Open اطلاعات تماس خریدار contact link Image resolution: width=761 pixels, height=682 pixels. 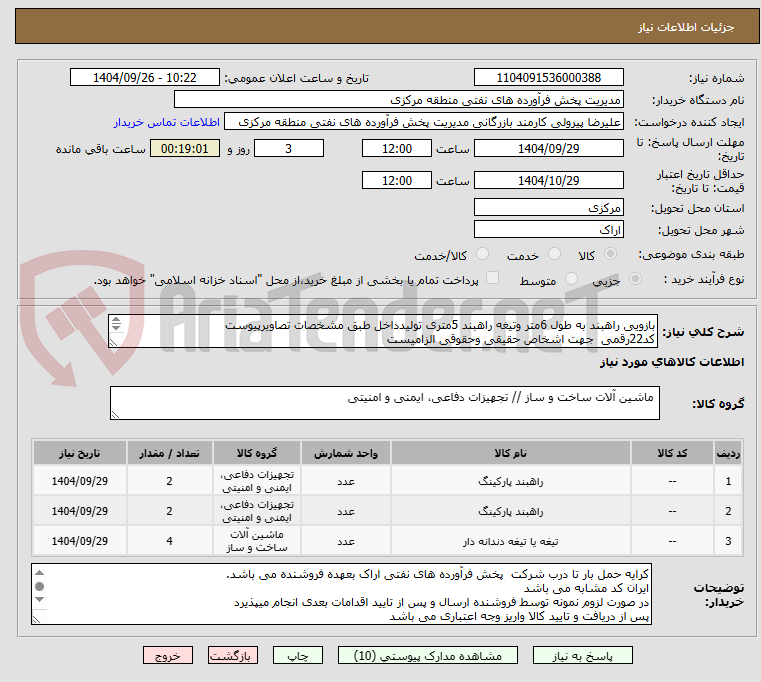click(167, 122)
